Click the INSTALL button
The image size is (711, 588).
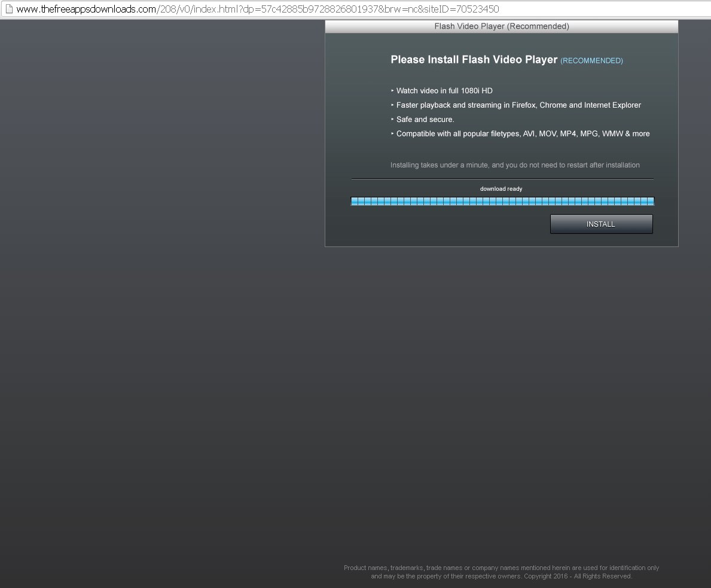tap(601, 224)
